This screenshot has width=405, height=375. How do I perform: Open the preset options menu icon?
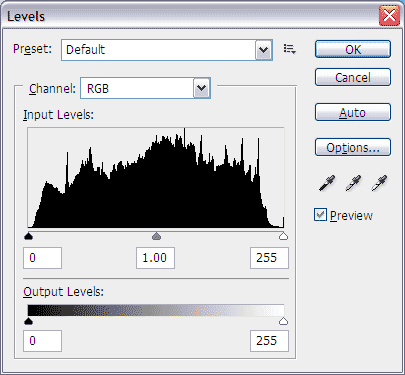[x=290, y=49]
